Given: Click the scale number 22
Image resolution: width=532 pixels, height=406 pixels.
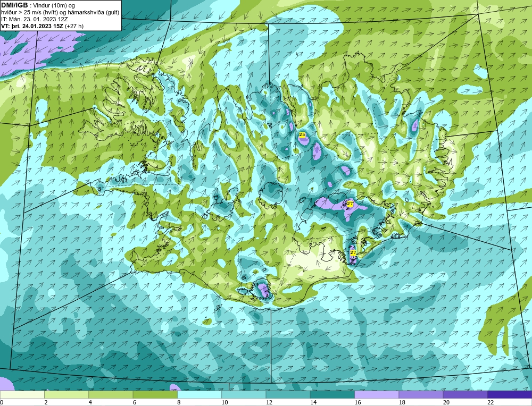Looking at the screenshot, I should tap(491, 402).
